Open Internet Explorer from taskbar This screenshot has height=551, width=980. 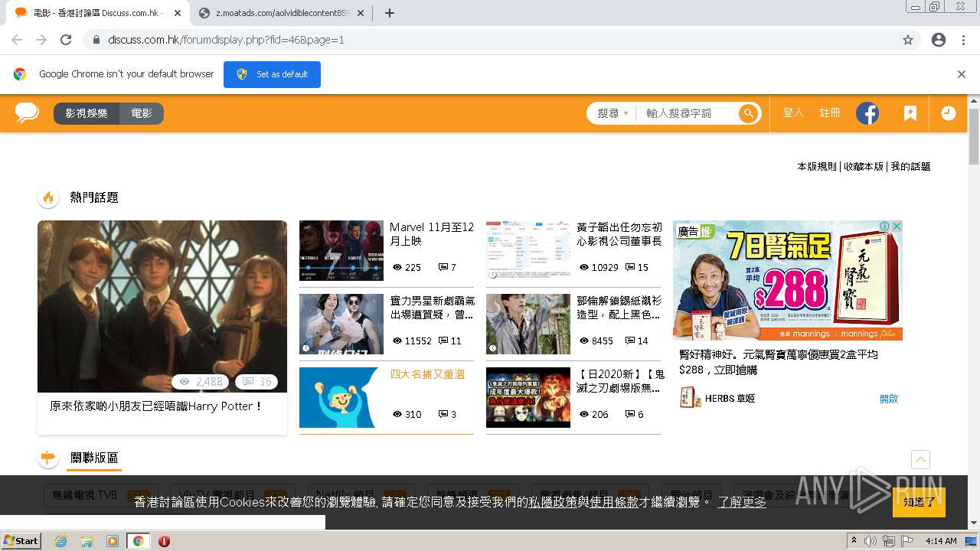pos(60,541)
